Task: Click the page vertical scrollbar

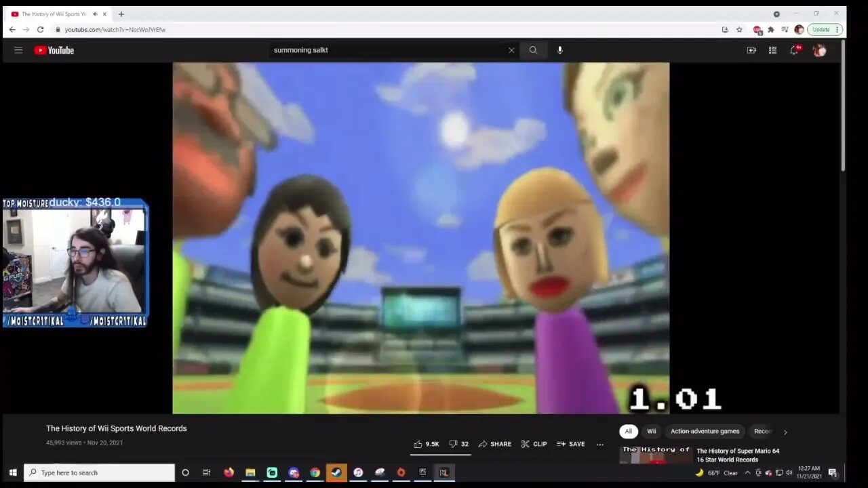Action: [843, 105]
